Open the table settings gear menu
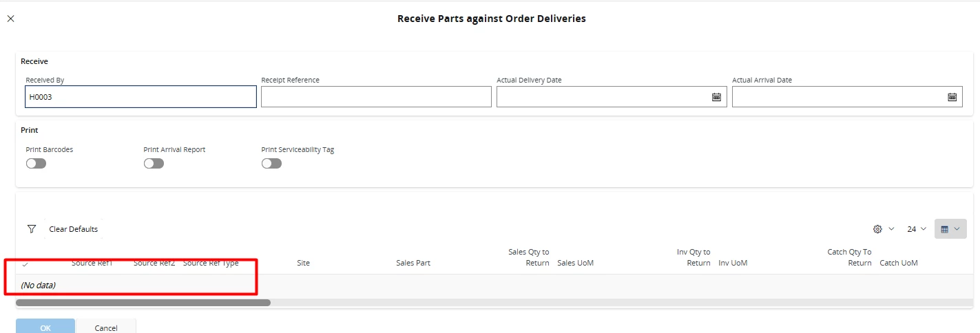The width and height of the screenshot is (980, 333). point(877,229)
